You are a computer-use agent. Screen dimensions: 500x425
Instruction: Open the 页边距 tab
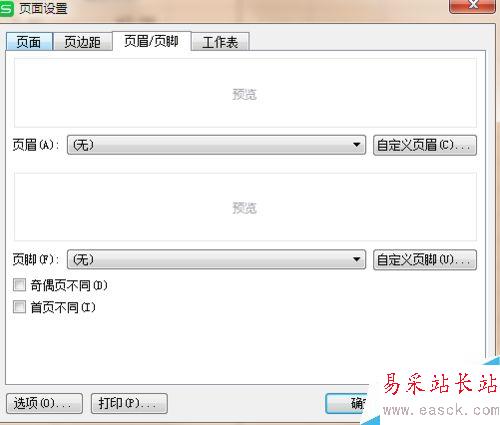pyautogui.click(x=82, y=42)
